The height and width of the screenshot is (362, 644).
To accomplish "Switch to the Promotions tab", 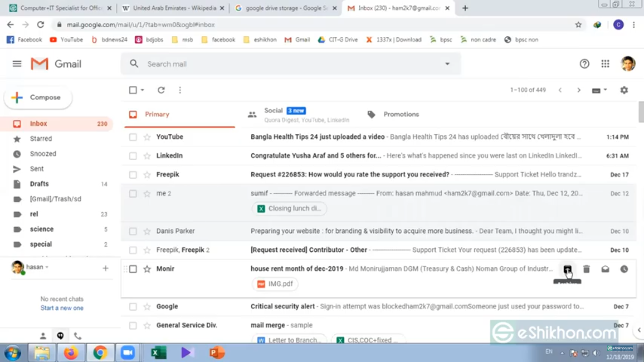I will pyautogui.click(x=401, y=114).
